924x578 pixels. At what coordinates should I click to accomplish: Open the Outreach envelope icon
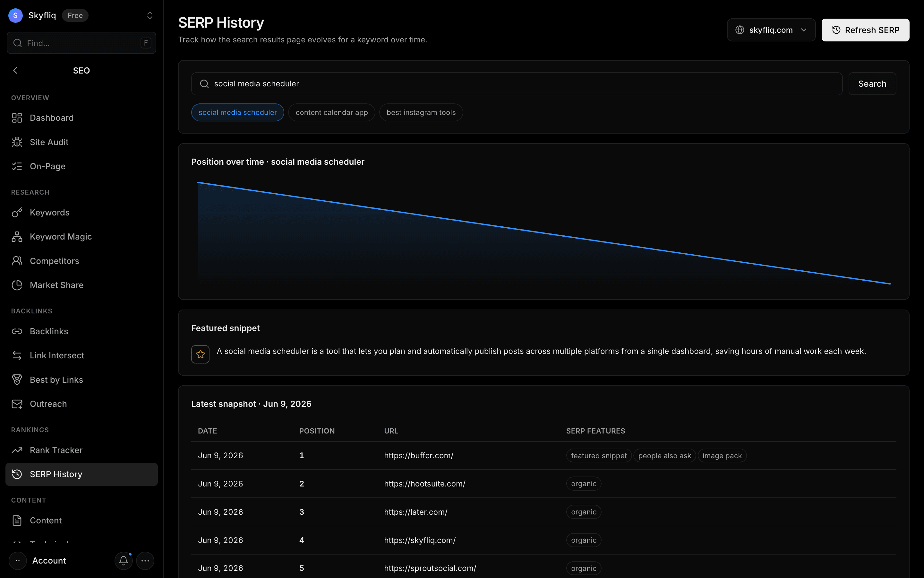tap(17, 404)
